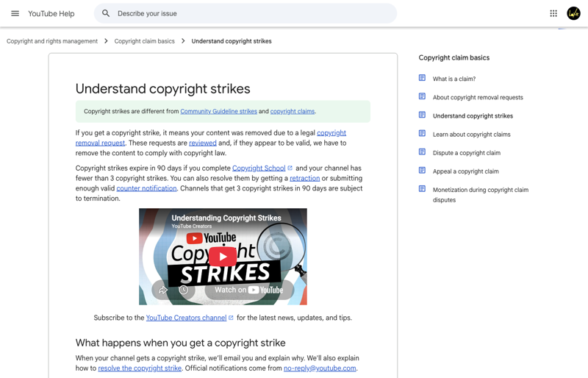
Task: Click external link icon after Copyright School
Action: click(x=290, y=168)
